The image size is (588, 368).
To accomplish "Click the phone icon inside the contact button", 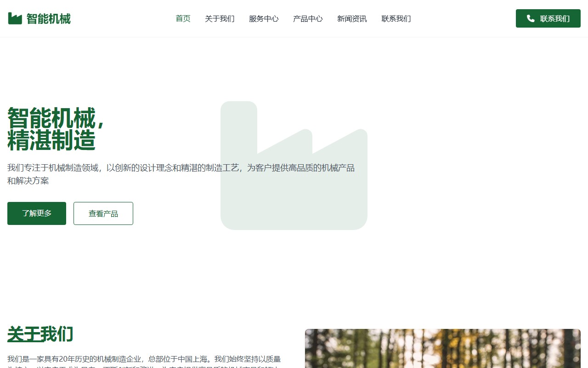I will pos(531,18).
